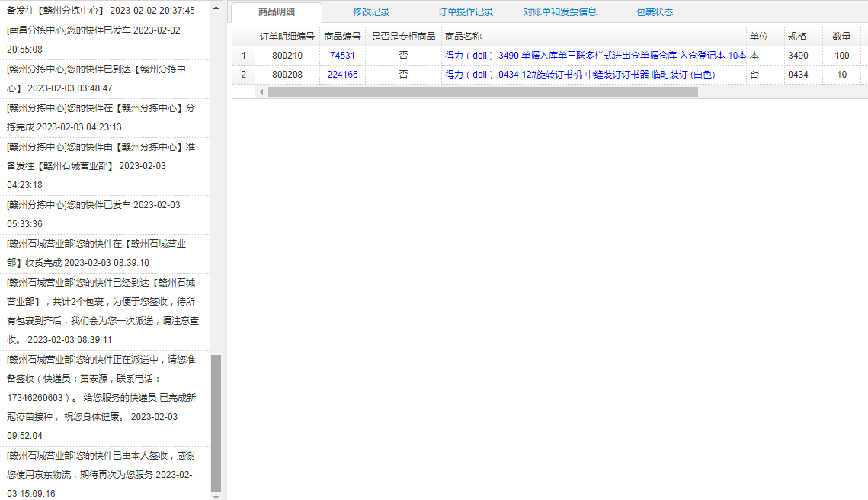Click the unit cell 台

pyautogui.click(x=765, y=74)
